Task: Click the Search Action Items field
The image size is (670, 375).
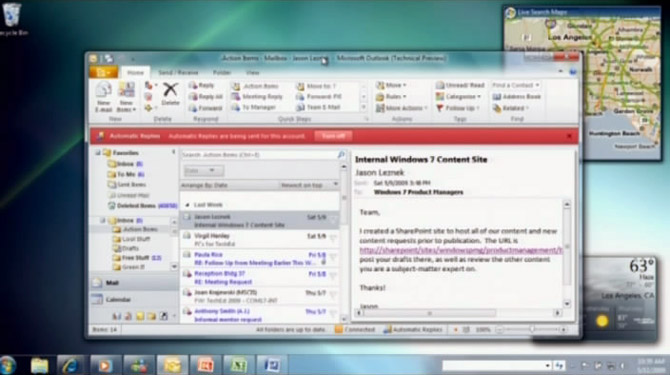Action: 259,155
